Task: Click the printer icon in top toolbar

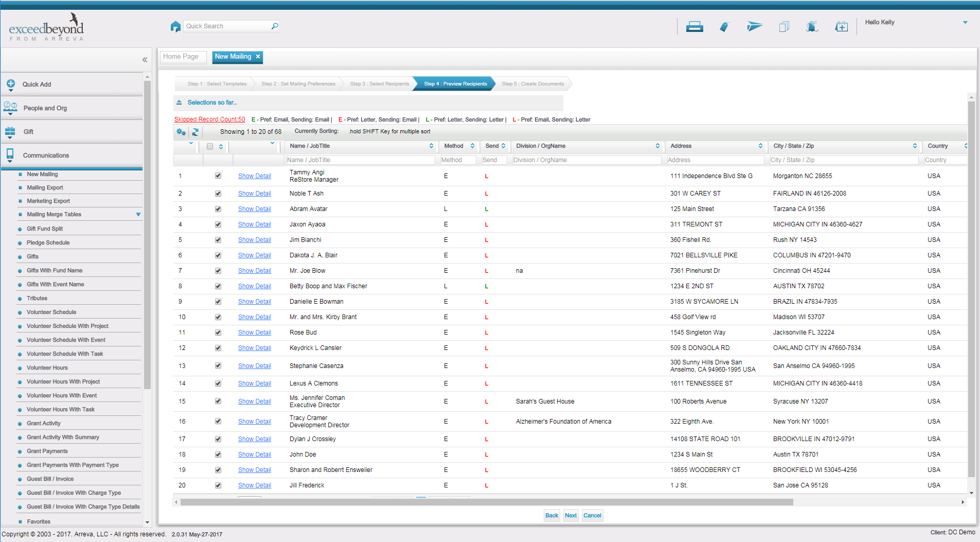Action: 694,27
